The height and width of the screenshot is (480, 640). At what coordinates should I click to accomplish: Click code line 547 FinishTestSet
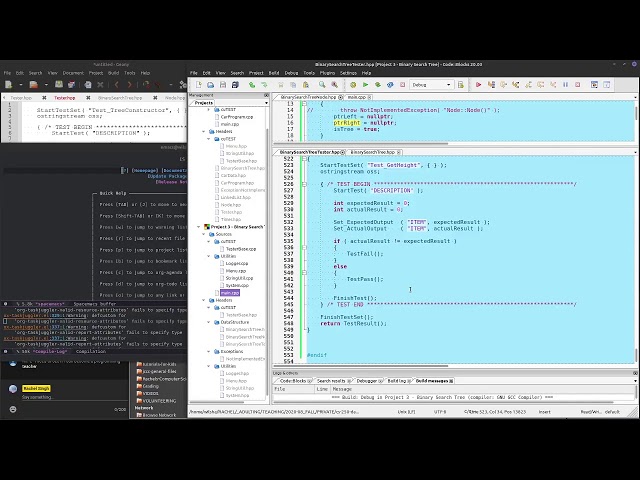[347, 317]
